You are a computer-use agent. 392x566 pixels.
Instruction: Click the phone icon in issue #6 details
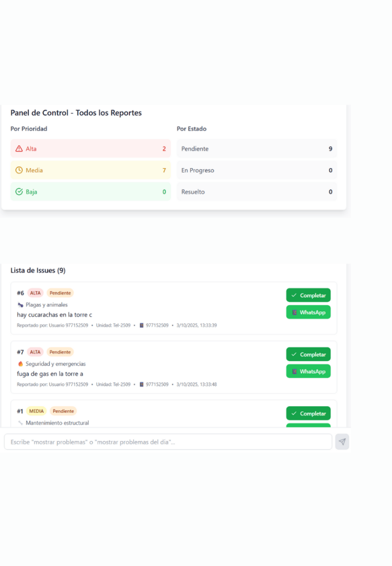[142, 326]
